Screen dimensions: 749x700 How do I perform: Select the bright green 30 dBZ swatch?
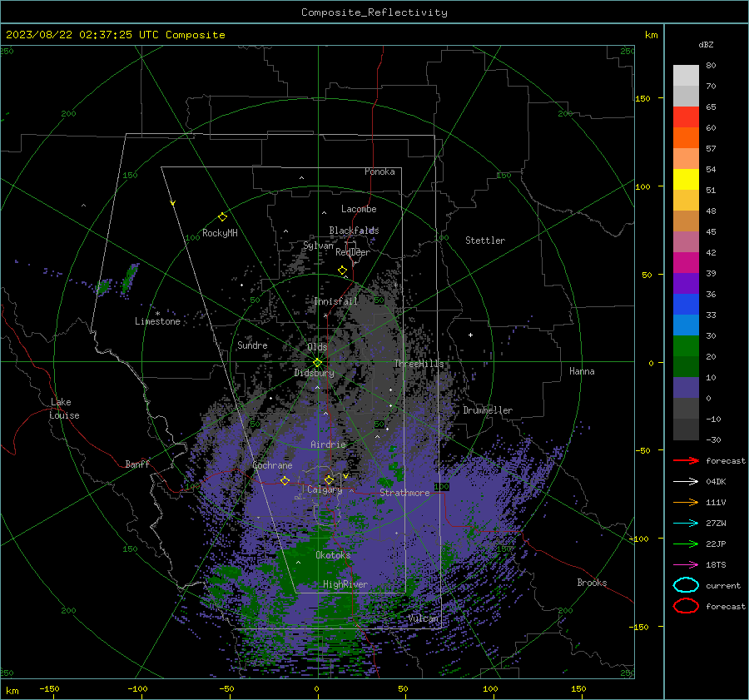686,345
